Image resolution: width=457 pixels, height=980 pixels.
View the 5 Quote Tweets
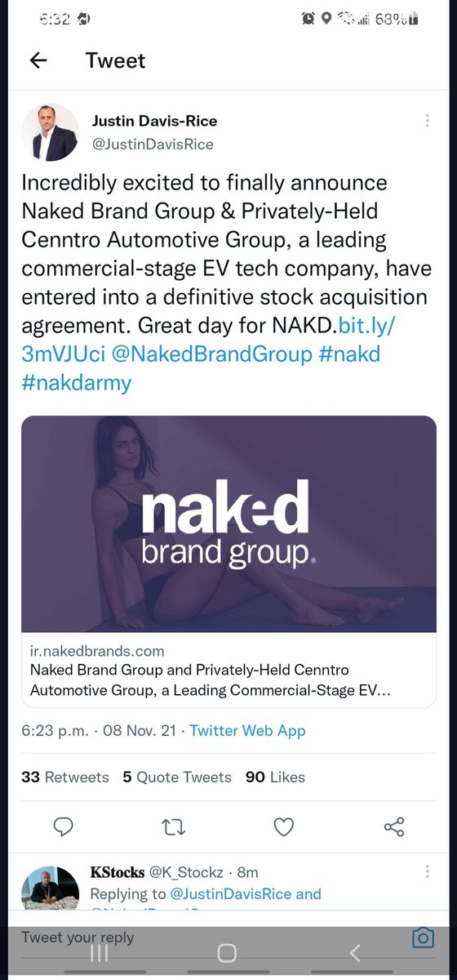pos(177,777)
